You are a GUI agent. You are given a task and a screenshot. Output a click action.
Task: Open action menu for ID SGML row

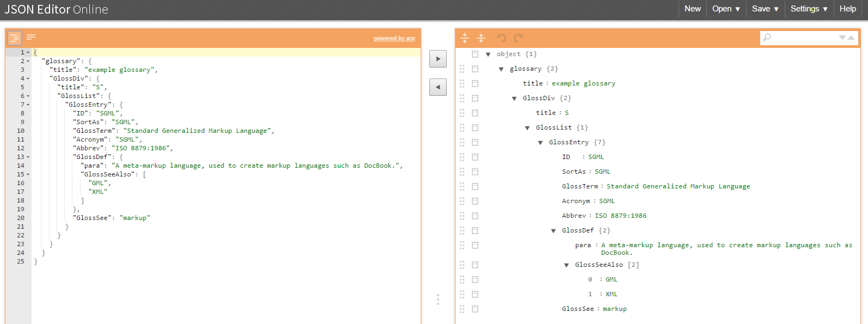(x=475, y=157)
